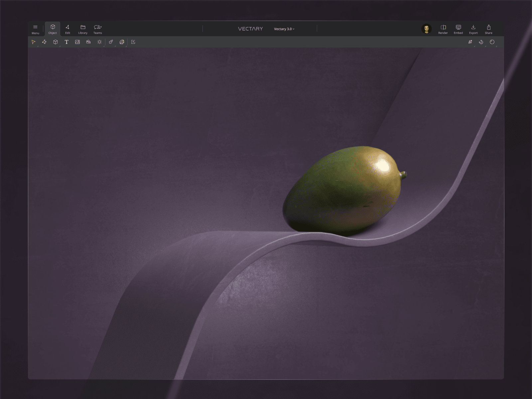Select the camera tool
The height and width of the screenshot is (399, 532).
pos(88,42)
